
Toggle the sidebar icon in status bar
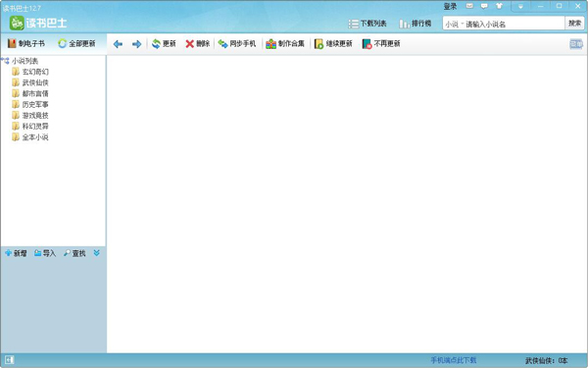coord(10,360)
